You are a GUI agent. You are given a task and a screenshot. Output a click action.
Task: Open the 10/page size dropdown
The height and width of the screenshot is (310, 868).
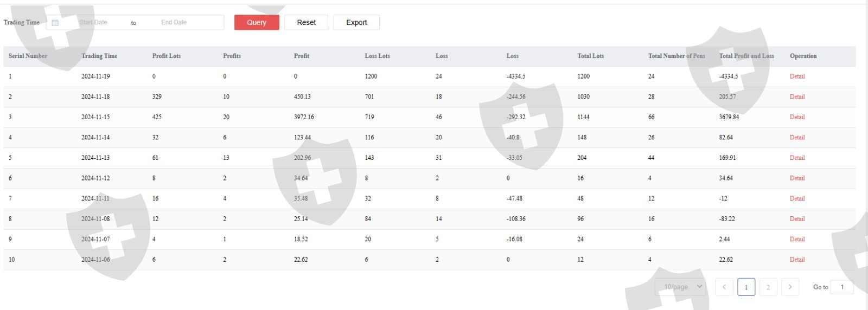681,287
